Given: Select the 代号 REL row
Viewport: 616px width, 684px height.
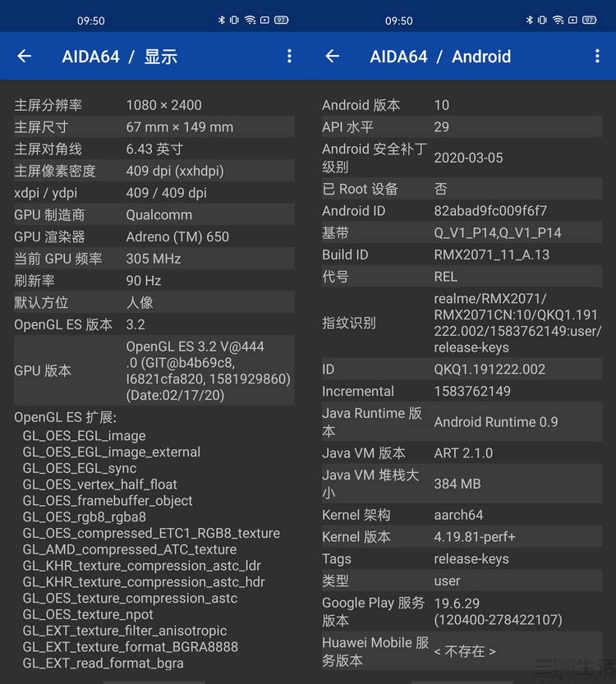Looking at the screenshot, I should pos(462,277).
